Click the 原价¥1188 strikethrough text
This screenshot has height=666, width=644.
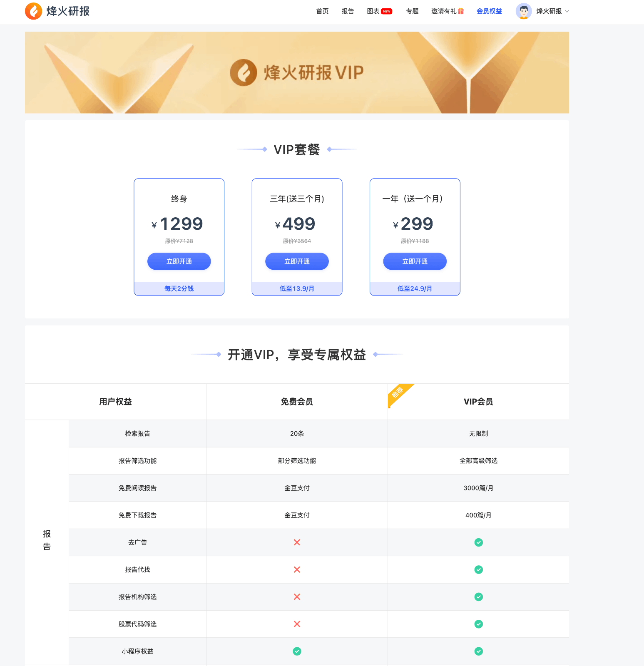coord(415,241)
